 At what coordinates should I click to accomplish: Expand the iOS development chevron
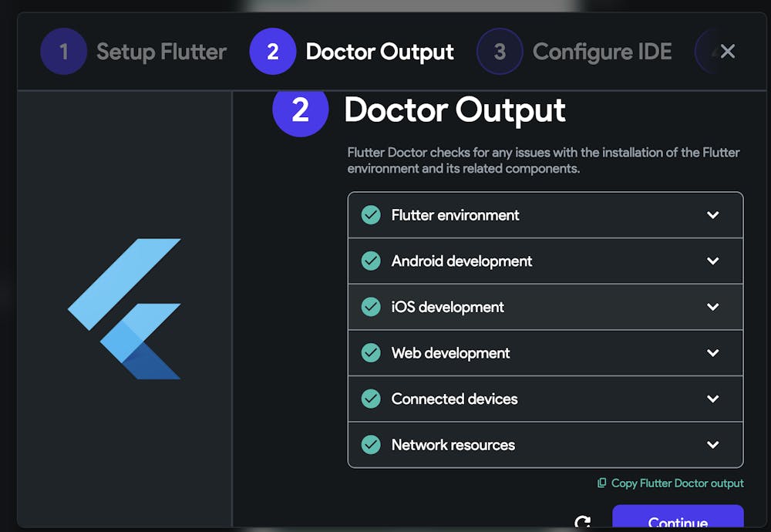pos(712,307)
